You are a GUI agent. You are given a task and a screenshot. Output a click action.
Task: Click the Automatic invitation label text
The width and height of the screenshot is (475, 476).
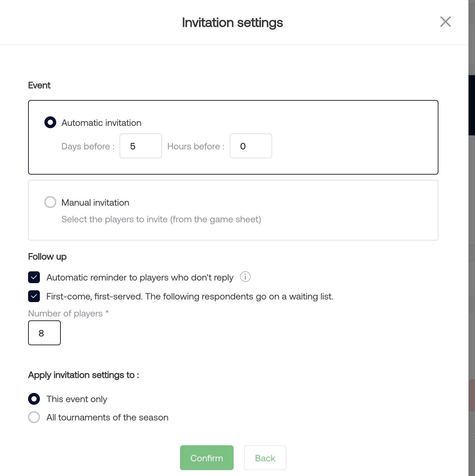[x=101, y=123]
